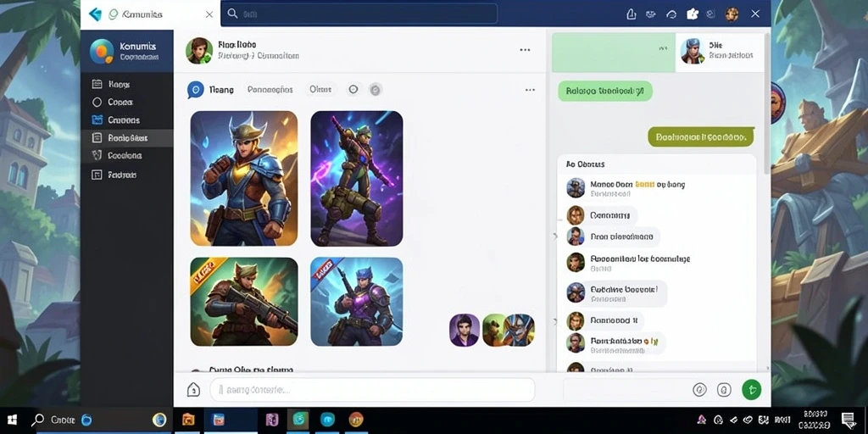Toggle the first round button after tabs
The image size is (868, 434).
[353, 89]
